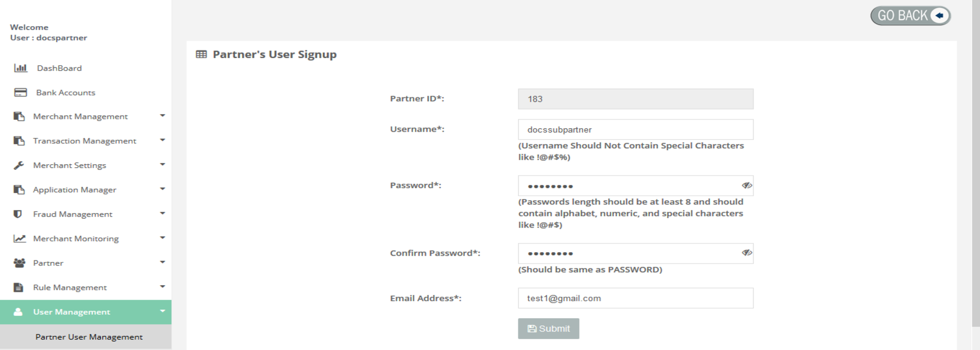Expand the Application Manager dropdown arrow
980x350 pixels.
pyautogui.click(x=162, y=189)
